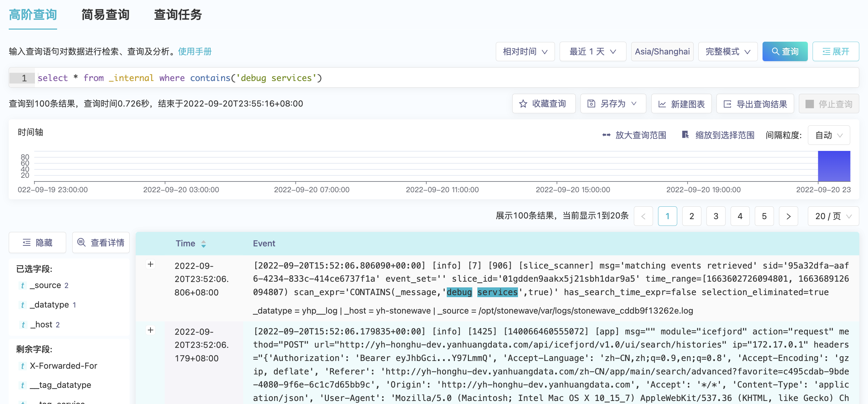Jump to results page 5
868x404 pixels.
click(x=764, y=216)
